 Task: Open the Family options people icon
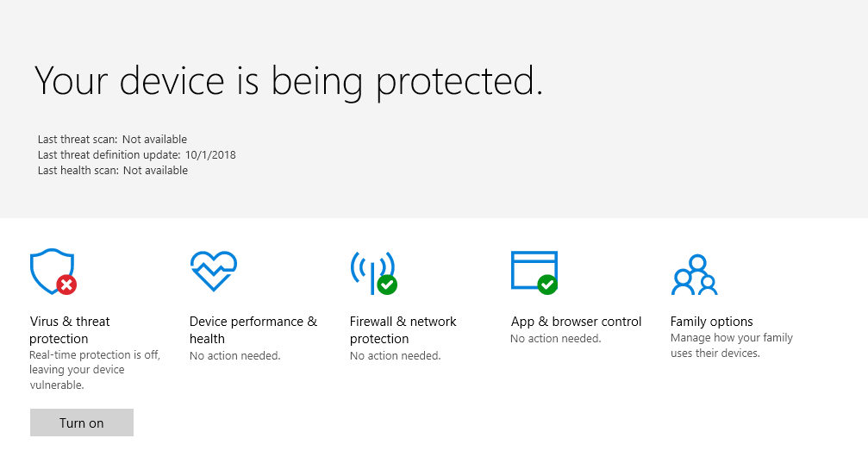[x=694, y=274]
